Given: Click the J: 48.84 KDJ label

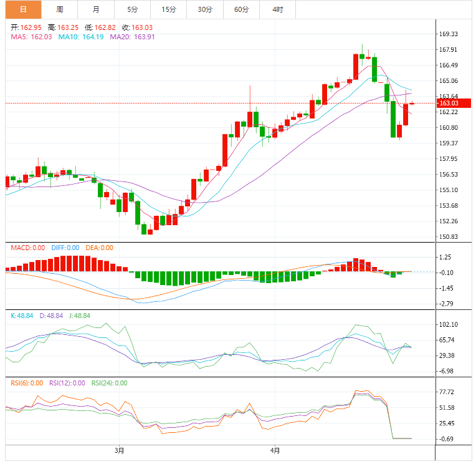Looking at the screenshot, I should (80, 316).
